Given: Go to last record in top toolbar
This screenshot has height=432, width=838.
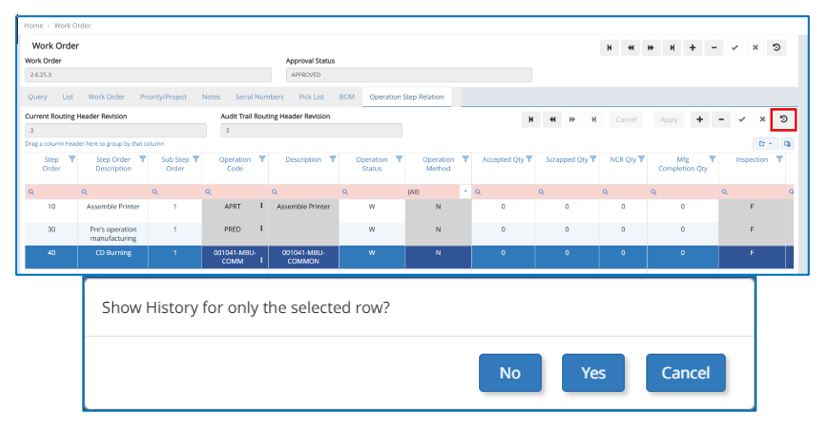Looking at the screenshot, I should (x=672, y=48).
